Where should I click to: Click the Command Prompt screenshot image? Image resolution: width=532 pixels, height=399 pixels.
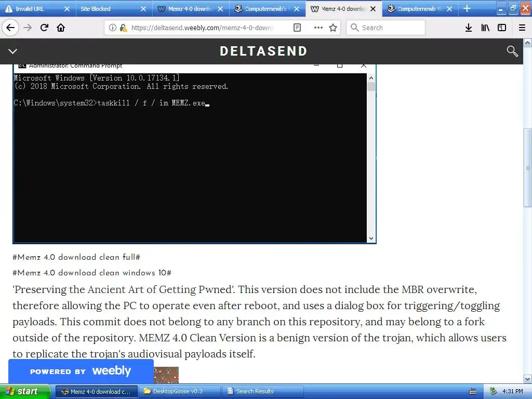coord(194,153)
